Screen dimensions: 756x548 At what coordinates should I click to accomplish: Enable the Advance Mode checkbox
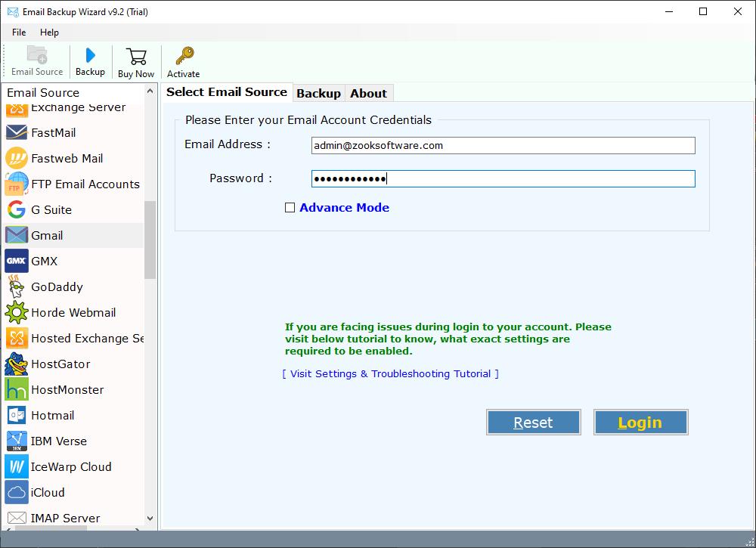click(290, 206)
